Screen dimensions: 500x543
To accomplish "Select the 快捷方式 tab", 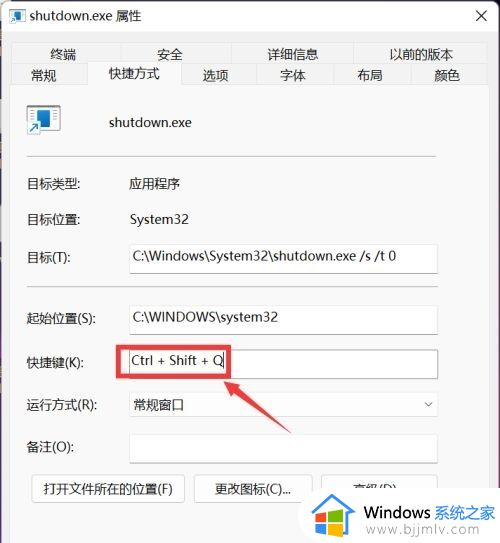I will [x=134, y=73].
